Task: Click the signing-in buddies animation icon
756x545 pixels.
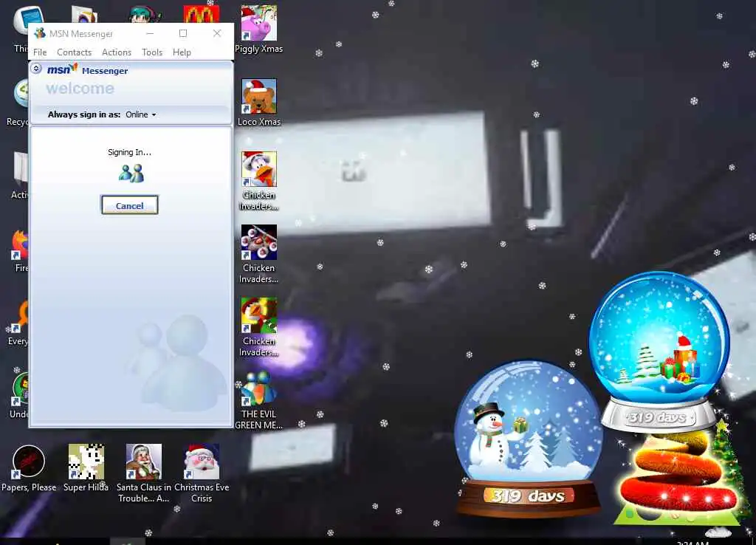Action: pyautogui.click(x=131, y=173)
